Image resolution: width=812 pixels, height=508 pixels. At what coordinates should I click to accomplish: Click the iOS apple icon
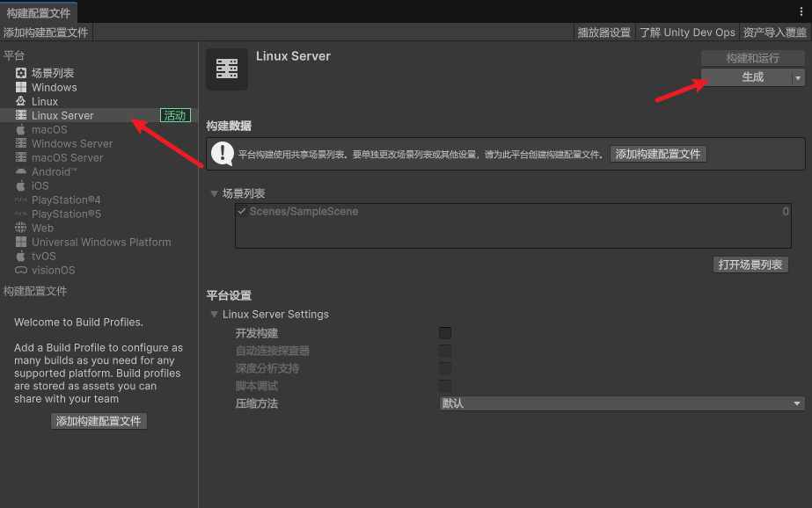coord(21,185)
